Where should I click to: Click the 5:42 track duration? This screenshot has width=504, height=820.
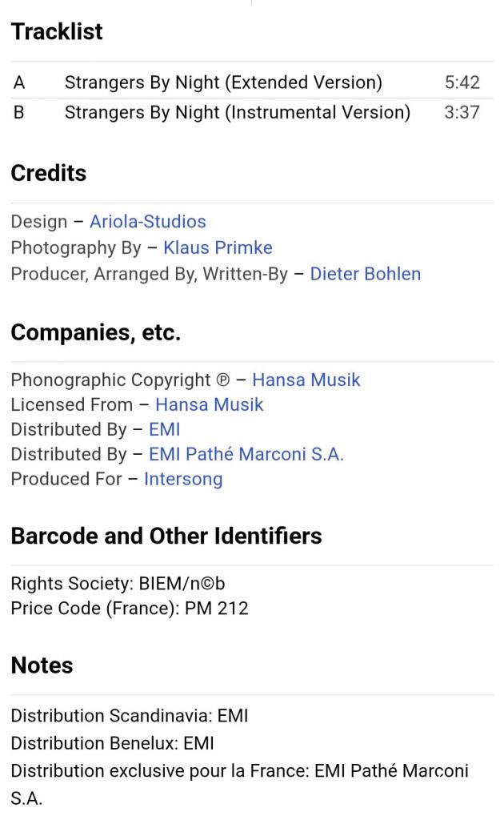pyautogui.click(x=462, y=82)
